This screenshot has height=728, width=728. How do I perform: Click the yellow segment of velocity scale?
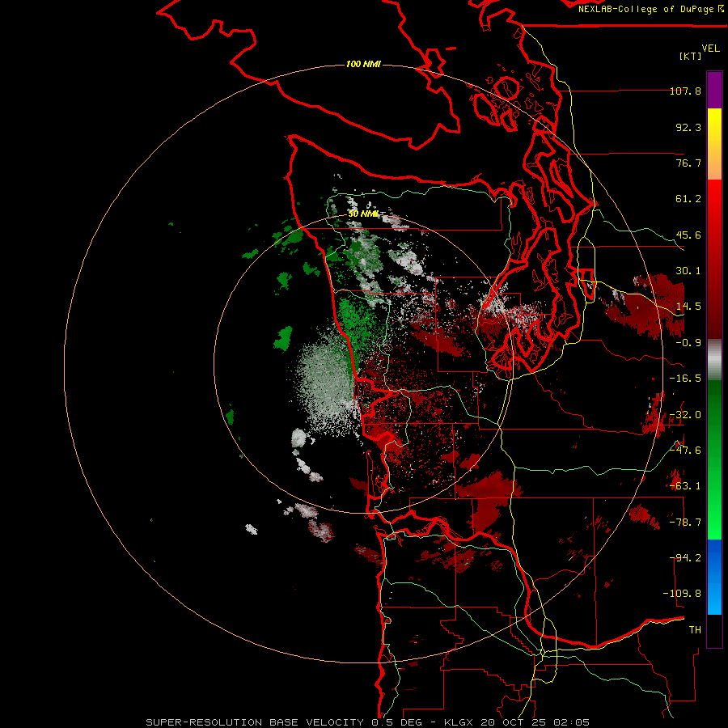tap(714, 144)
